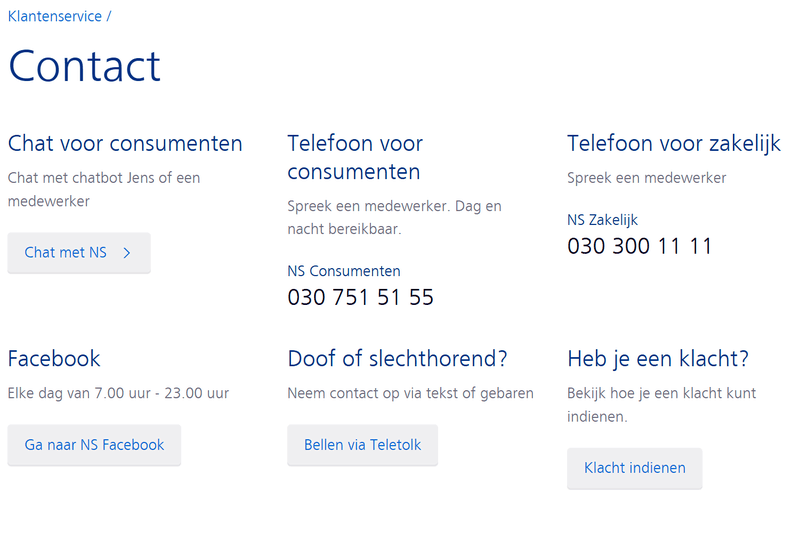Open the Klacht indienen button
This screenshot has width=800, height=540.
click(634, 468)
